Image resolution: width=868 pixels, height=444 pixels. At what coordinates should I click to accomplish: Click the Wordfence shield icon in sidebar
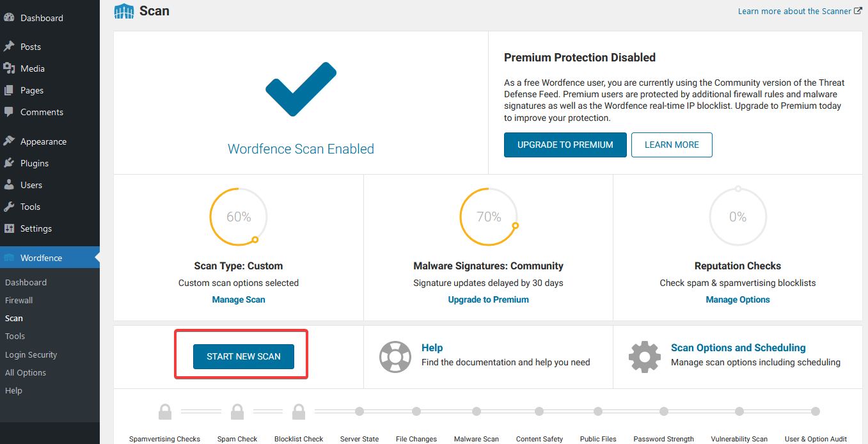tap(9, 258)
